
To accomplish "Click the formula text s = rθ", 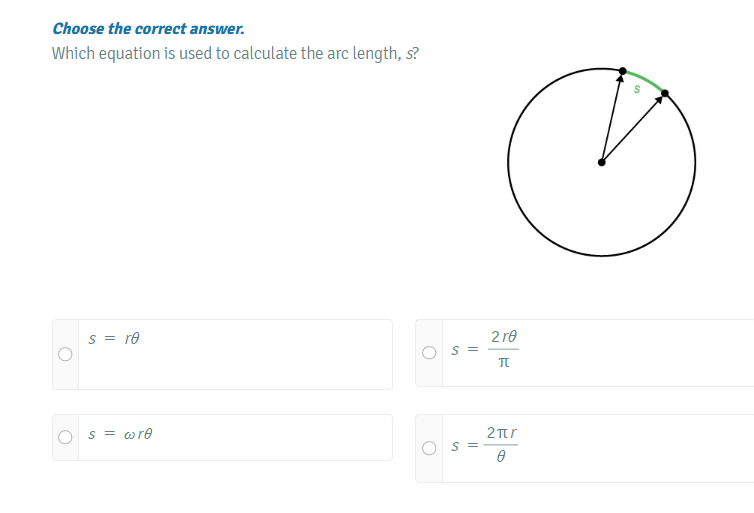I will [114, 338].
